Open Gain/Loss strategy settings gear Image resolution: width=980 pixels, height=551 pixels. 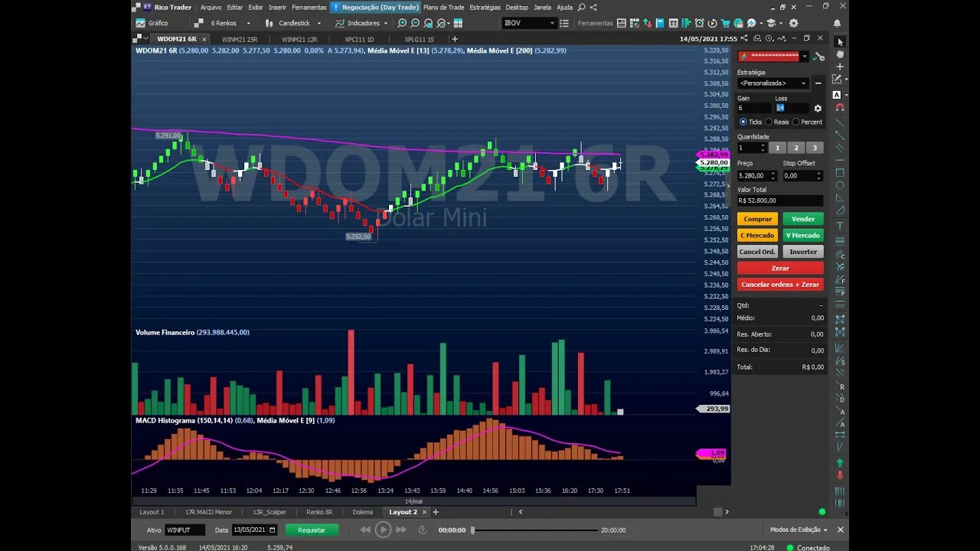tap(818, 108)
